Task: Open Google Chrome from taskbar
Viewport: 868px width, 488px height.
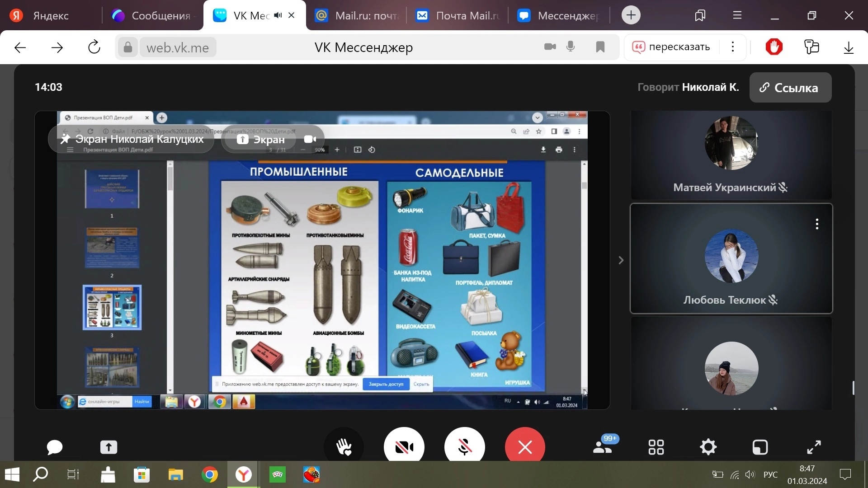Action: point(210,474)
